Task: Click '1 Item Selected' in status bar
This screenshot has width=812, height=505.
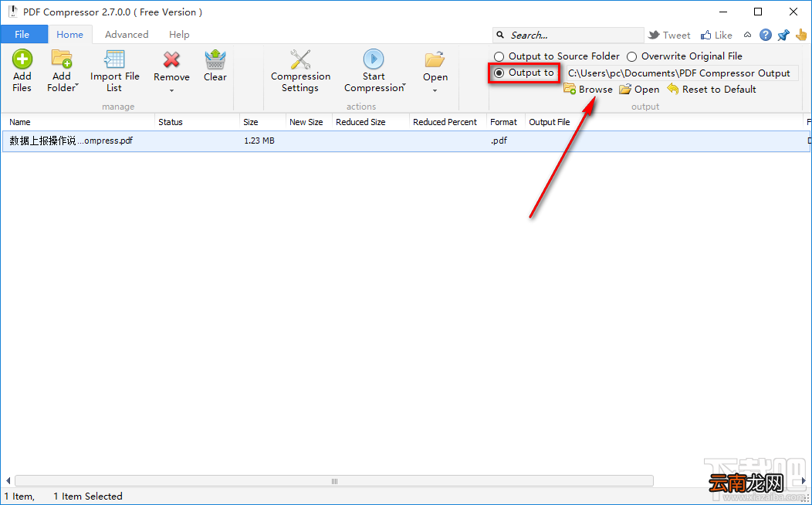Action: [x=88, y=497]
